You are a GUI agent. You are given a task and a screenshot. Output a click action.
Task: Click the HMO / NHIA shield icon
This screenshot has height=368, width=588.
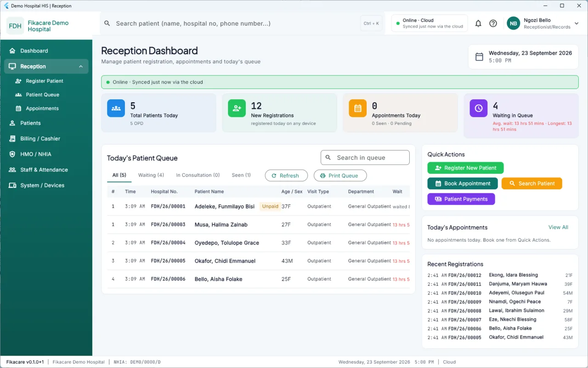12,154
